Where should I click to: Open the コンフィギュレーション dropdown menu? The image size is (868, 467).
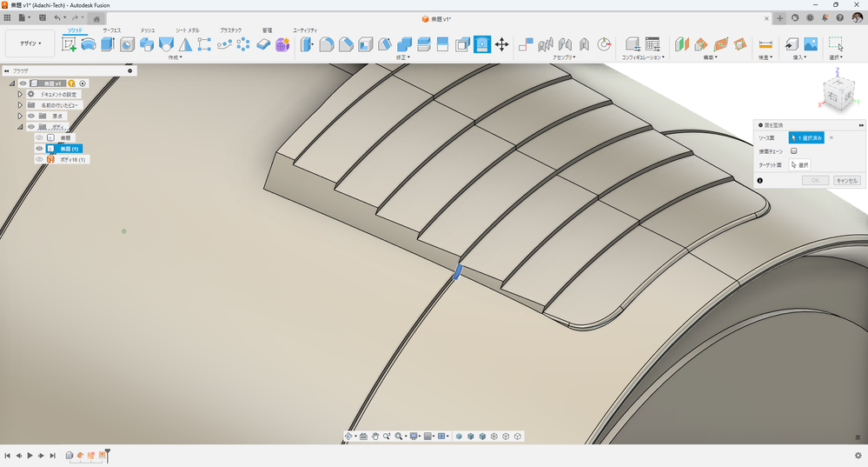pos(642,57)
